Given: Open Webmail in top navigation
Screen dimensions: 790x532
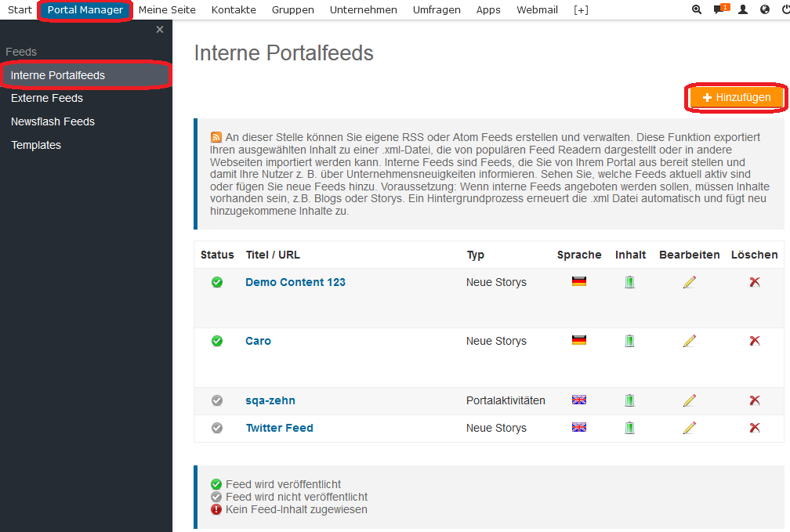Looking at the screenshot, I should (537, 9).
